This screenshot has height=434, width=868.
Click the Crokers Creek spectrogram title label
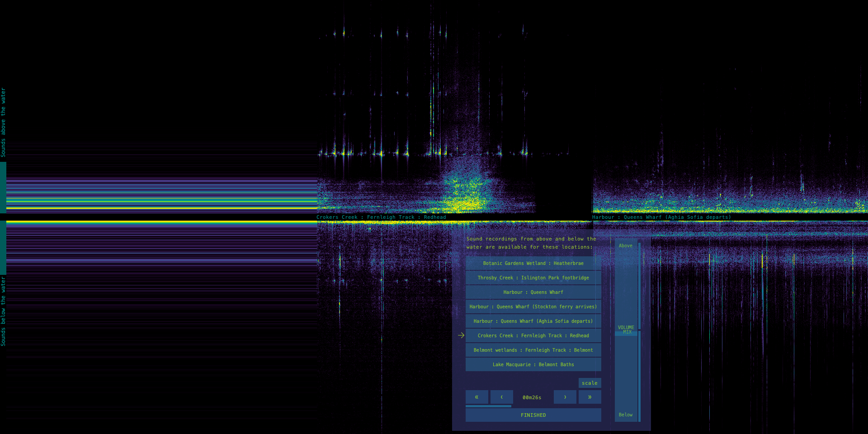(381, 217)
